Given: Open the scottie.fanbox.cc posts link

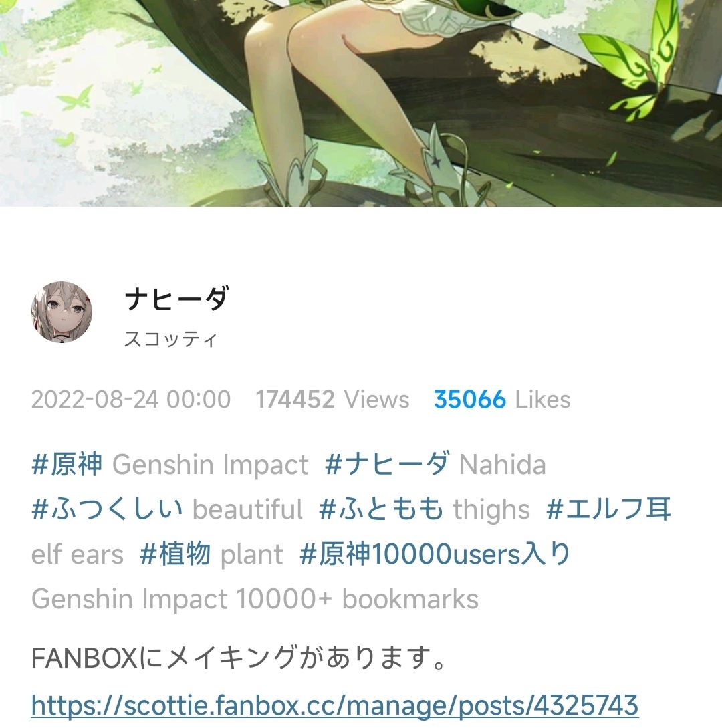Looking at the screenshot, I should (x=335, y=705).
